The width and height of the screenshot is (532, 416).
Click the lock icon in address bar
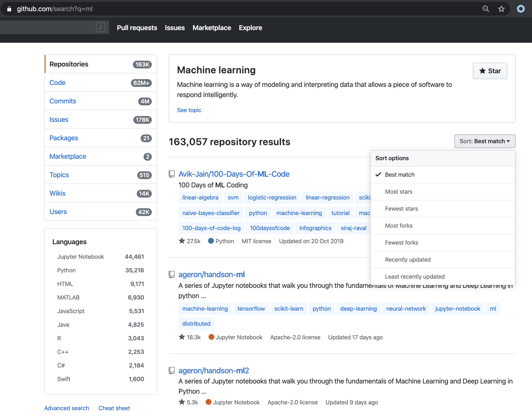[x=9, y=9]
